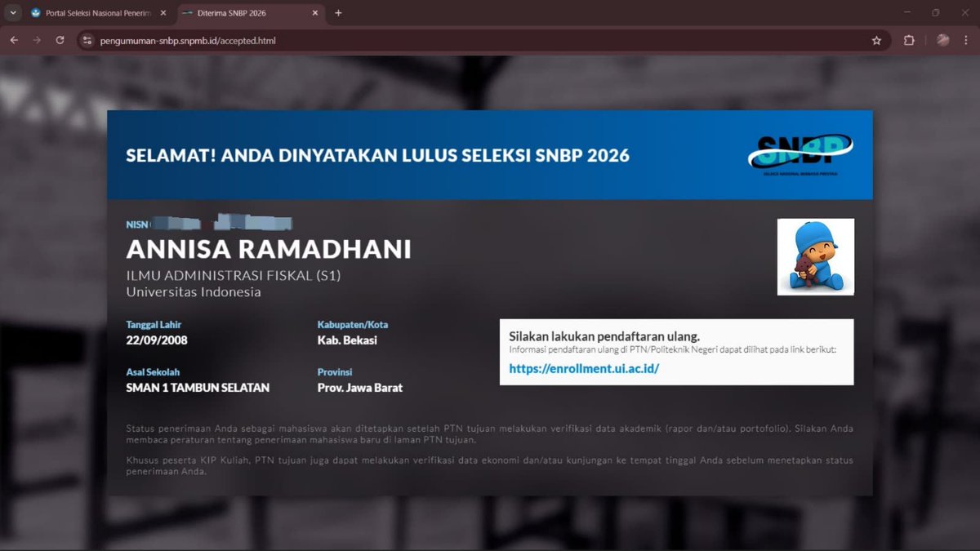
Task: Close the Diterima SNBP 2026 tab
Action: pyautogui.click(x=315, y=13)
